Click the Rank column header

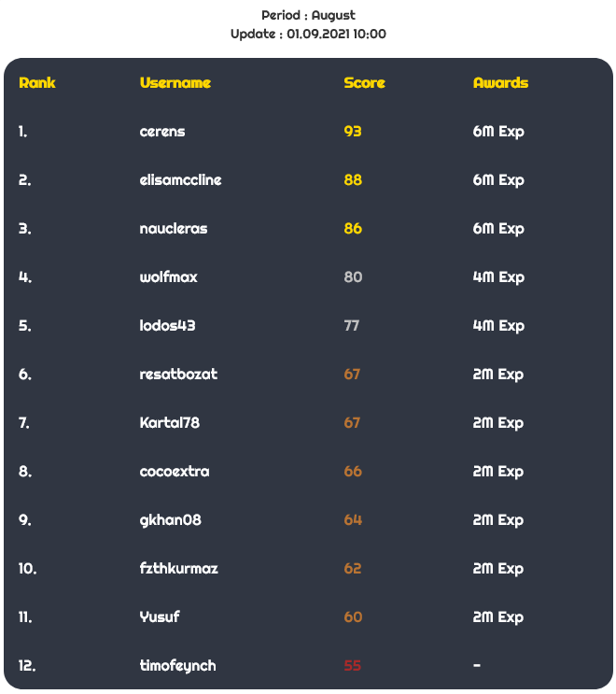click(37, 83)
